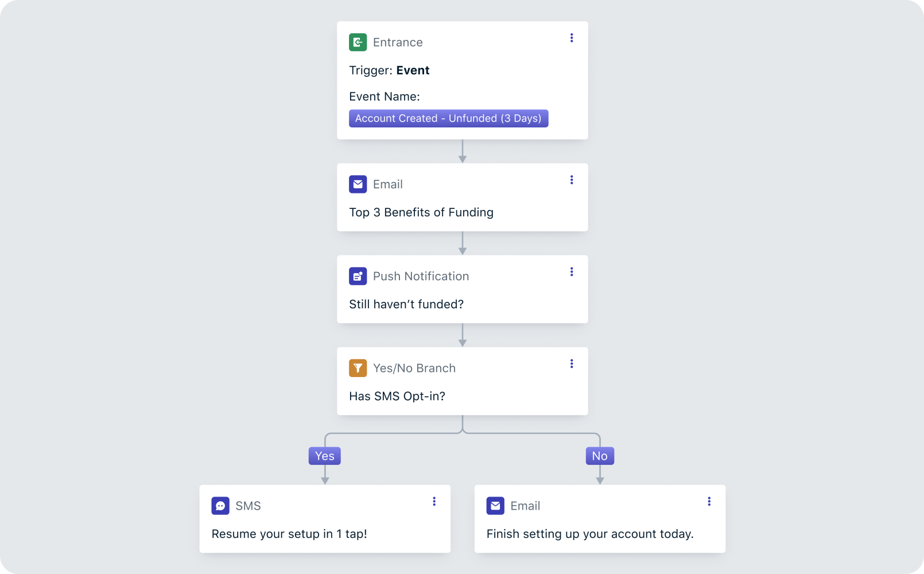
Task: Open the Yes/No Branch three-dot menu
Action: point(571,363)
